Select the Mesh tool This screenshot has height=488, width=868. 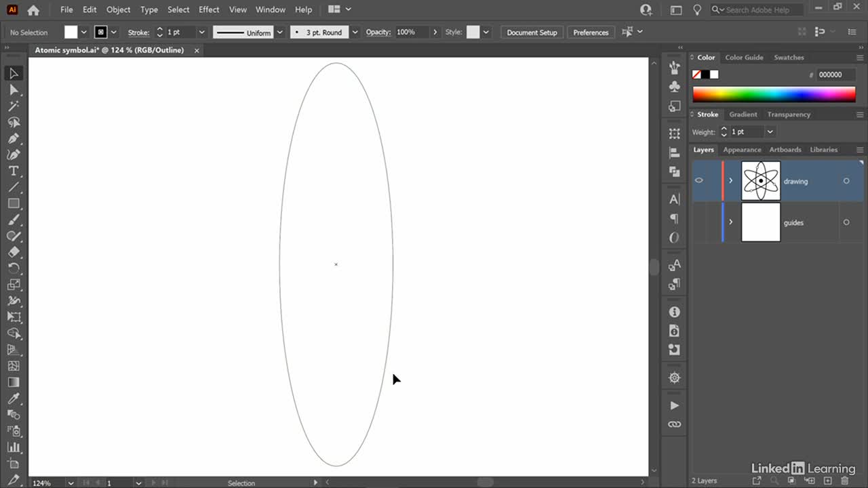pos(14,366)
